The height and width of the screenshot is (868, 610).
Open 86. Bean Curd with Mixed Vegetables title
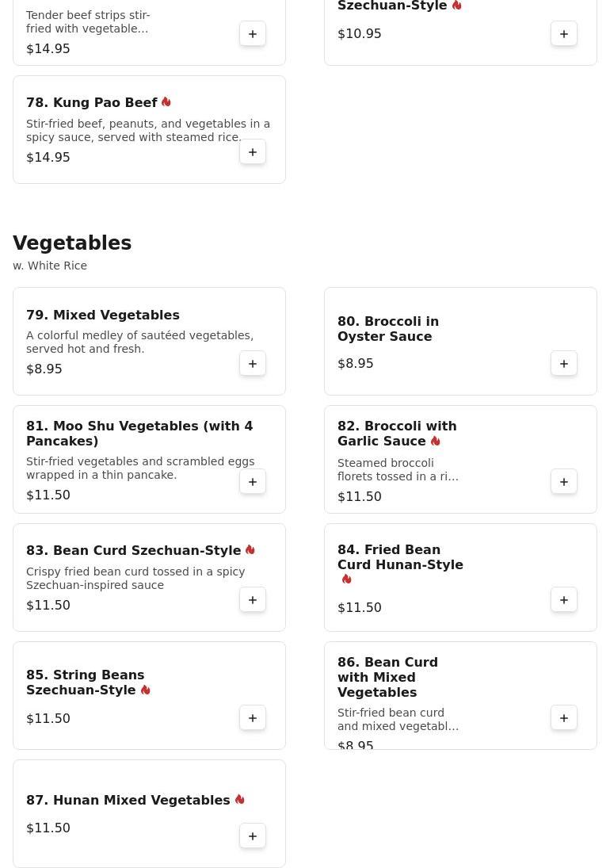(x=387, y=677)
